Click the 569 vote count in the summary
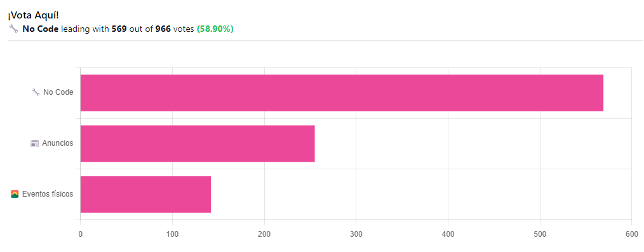Screen dimensions: 644x252 (119, 29)
